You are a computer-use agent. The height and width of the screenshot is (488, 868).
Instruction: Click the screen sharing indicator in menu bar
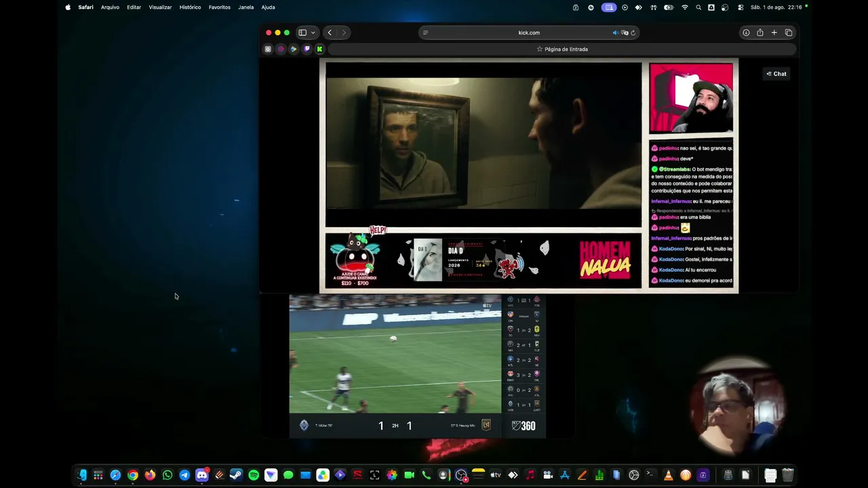[609, 7]
